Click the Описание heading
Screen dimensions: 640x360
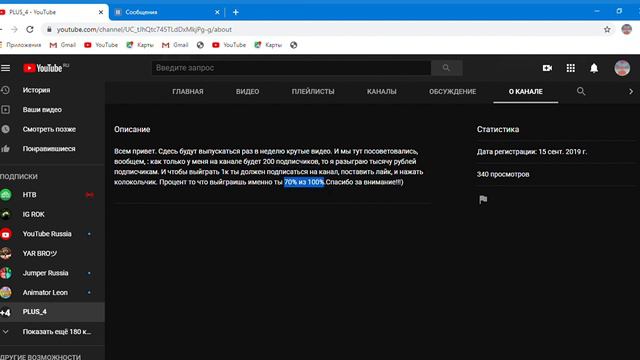pos(132,129)
